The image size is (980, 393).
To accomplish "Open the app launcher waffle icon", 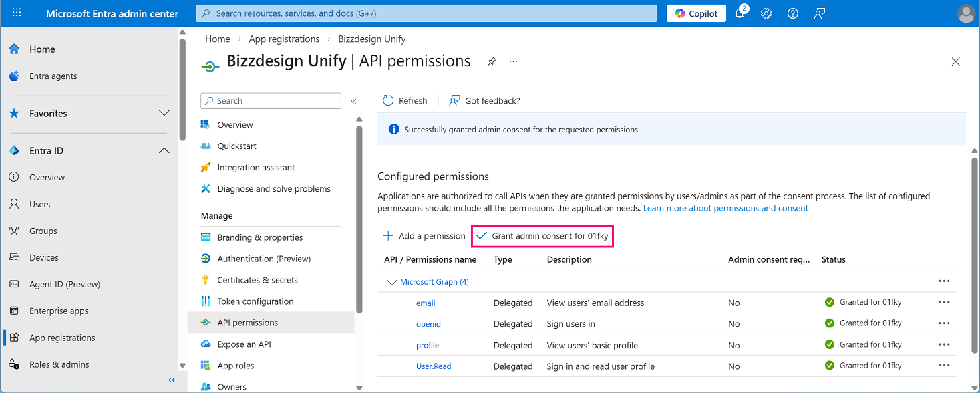I will coord(17,13).
